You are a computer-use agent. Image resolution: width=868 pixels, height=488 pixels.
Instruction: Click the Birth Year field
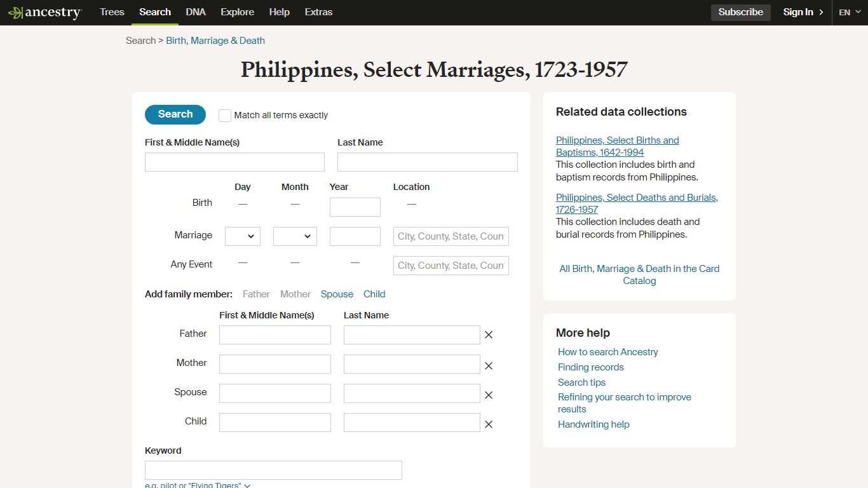coord(355,207)
